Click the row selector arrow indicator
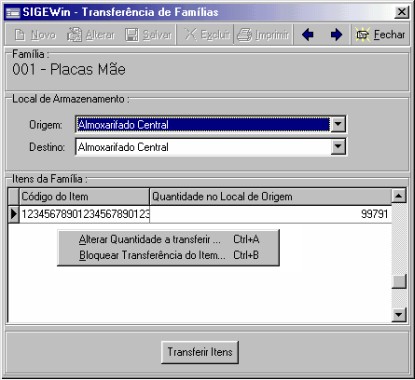The image size is (415, 380). [13, 214]
